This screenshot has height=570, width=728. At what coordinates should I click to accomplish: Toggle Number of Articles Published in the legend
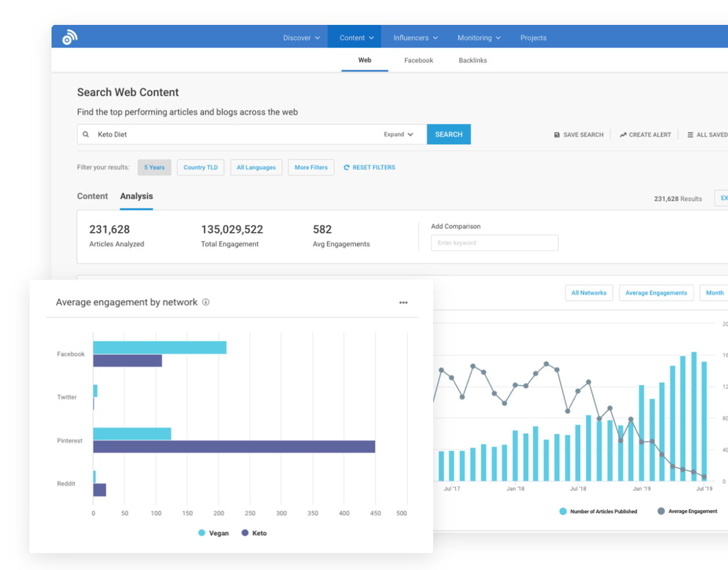598,511
